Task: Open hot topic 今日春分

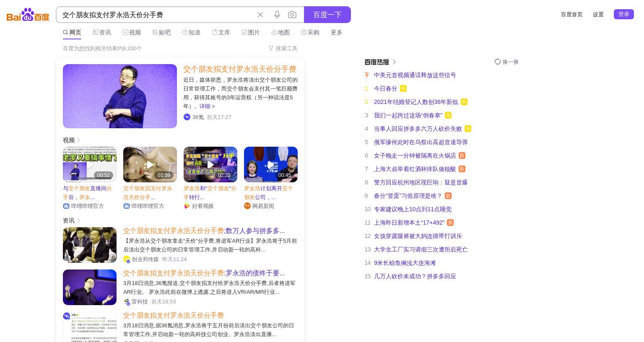Action: pyautogui.click(x=386, y=88)
